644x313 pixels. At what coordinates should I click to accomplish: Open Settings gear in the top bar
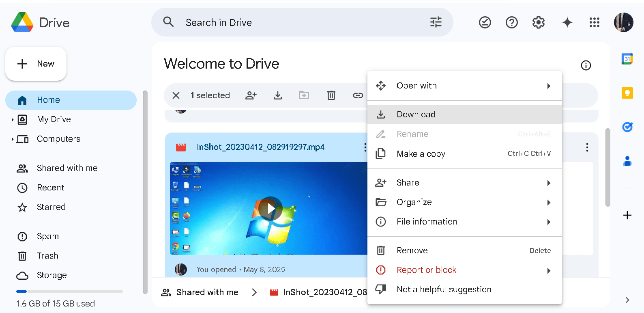539,22
